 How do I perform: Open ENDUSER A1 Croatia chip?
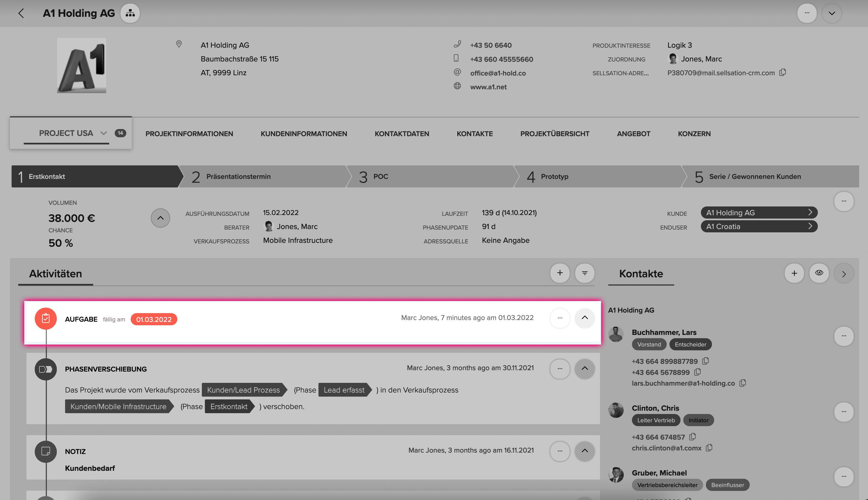pyautogui.click(x=759, y=226)
